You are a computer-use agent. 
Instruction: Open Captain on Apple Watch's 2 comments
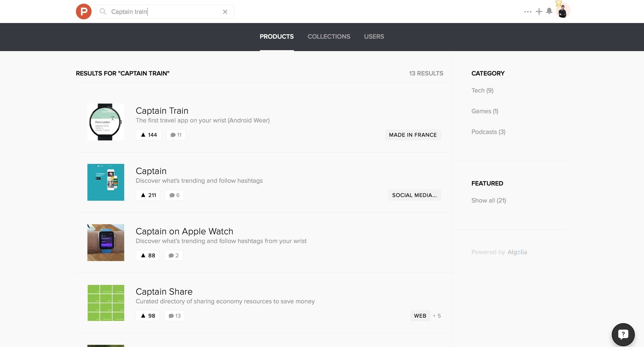tap(173, 255)
